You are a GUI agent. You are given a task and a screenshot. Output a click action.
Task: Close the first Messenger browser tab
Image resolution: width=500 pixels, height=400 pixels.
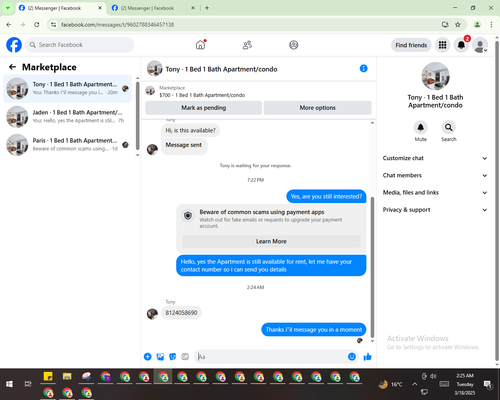(x=100, y=8)
